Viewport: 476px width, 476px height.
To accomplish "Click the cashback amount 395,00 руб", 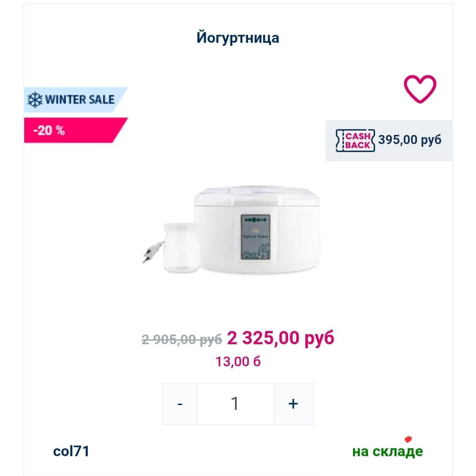I will point(409,140).
